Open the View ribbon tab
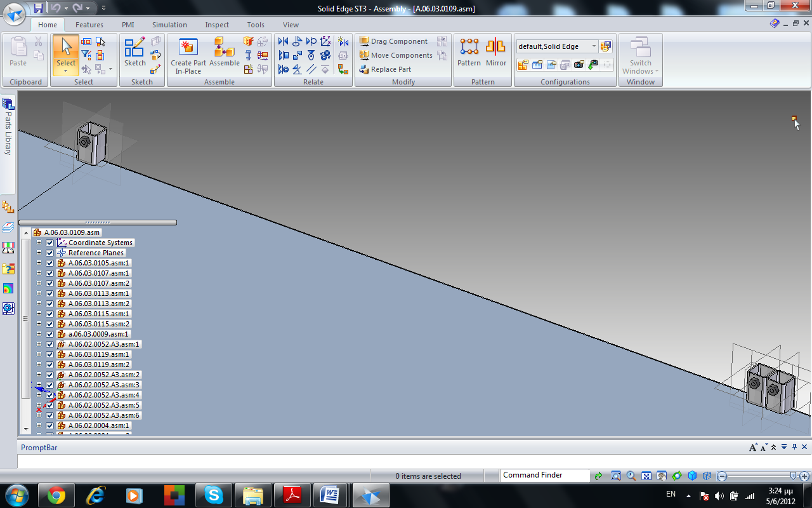The image size is (812, 508). pyautogui.click(x=291, y=25)
